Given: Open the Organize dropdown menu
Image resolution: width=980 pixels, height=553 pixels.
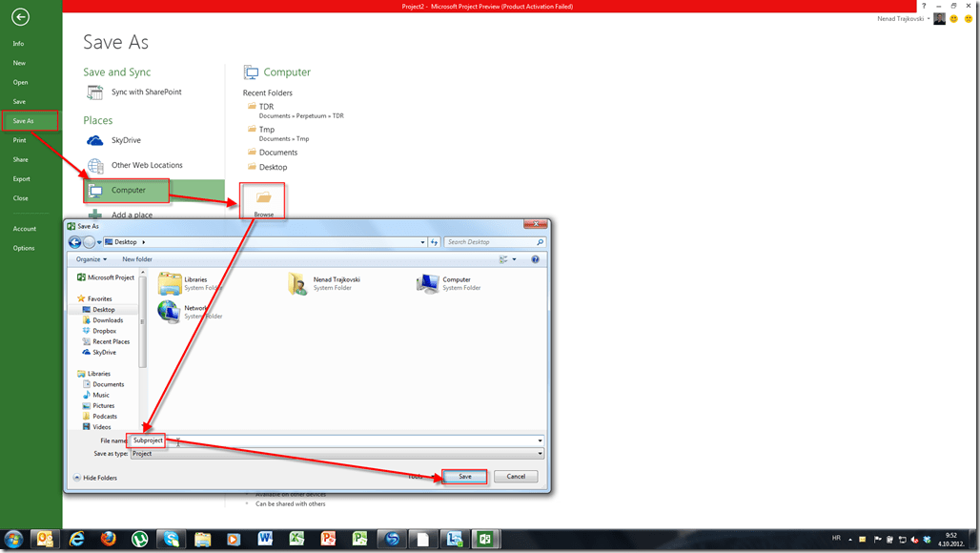Looking at the screenshot, I should pyautogui.click(x=92, y=259).
